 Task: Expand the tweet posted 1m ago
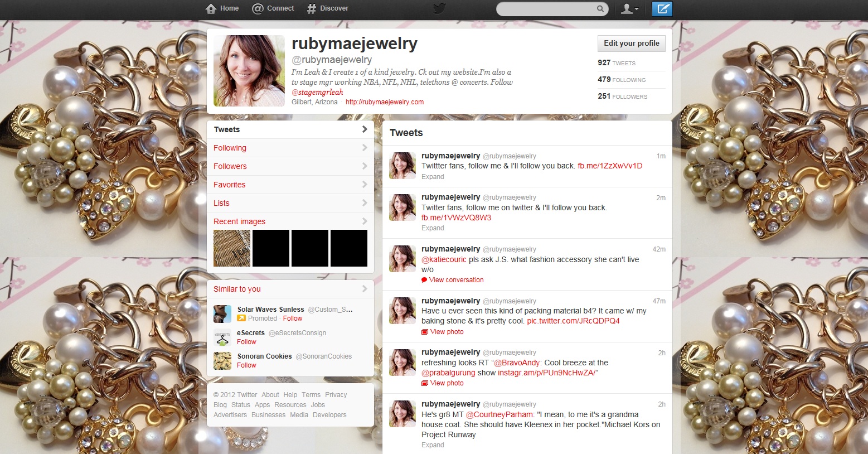pos(433,177)
